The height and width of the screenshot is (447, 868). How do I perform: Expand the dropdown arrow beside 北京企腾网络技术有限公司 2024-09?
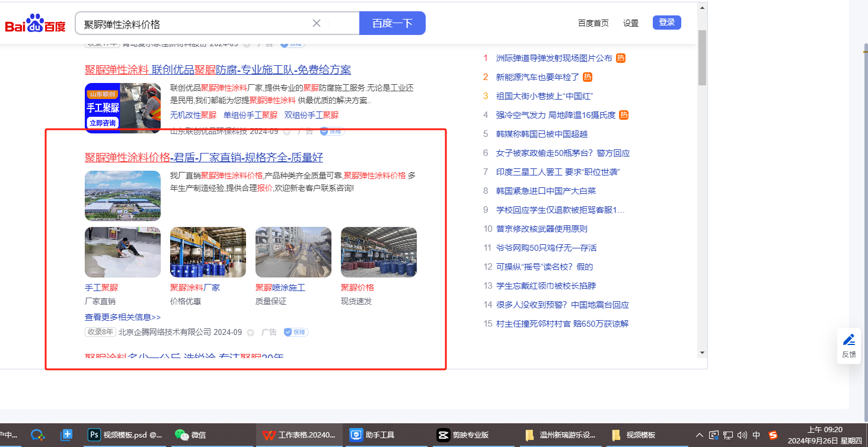click(x=250, y=333)
